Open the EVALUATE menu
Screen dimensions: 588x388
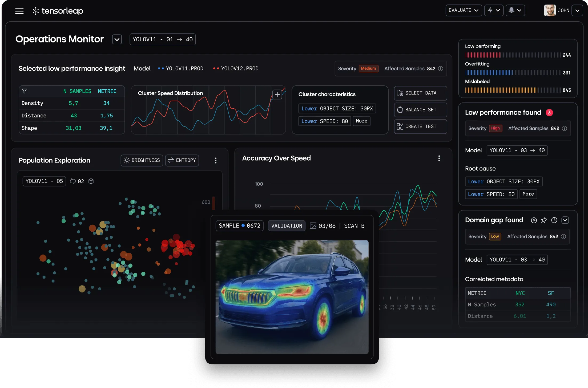pos(464,10)
